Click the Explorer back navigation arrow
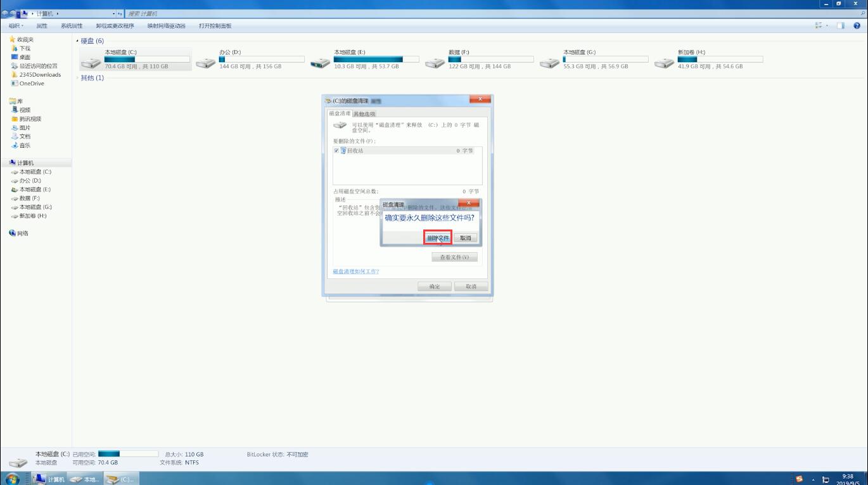Image resolution: width=868 pixels, height=485 pixels. point(6,13)
